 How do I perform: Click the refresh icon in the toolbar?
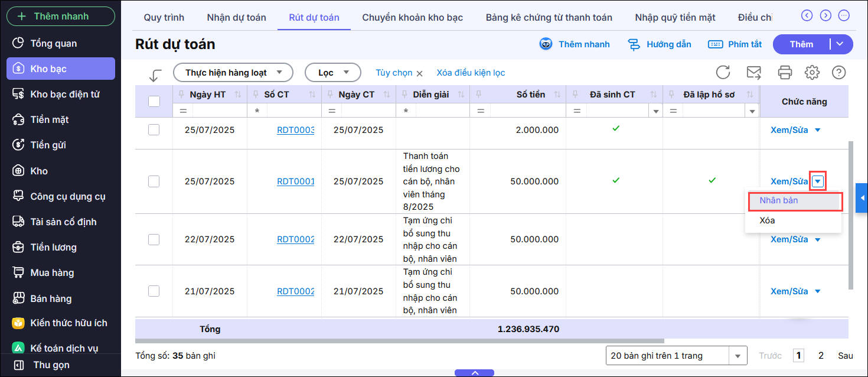[723, 73]
